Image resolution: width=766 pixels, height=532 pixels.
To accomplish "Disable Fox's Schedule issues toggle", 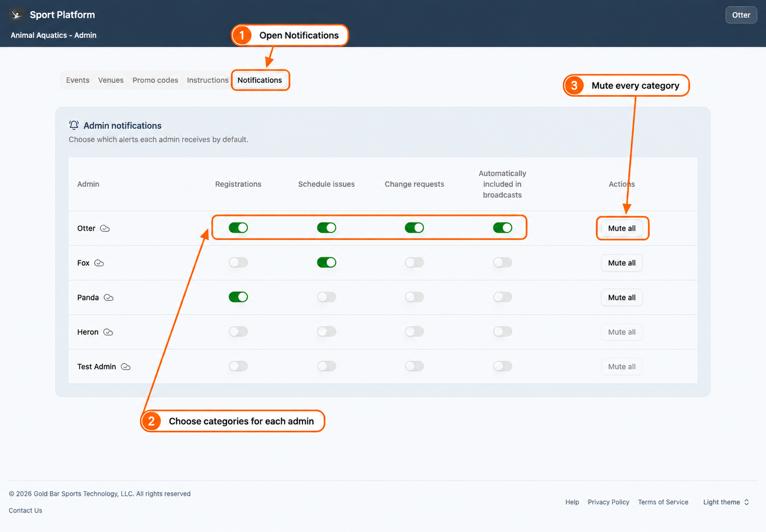I will 326,262.
